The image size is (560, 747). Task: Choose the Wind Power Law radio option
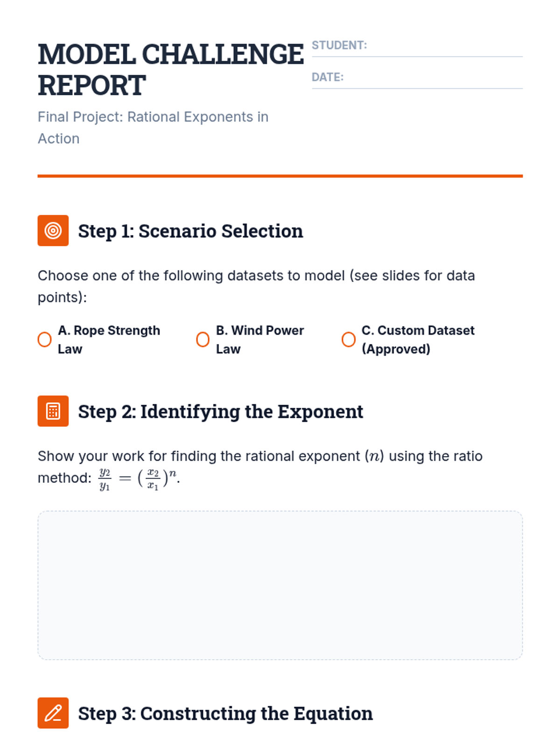point(203,339)
